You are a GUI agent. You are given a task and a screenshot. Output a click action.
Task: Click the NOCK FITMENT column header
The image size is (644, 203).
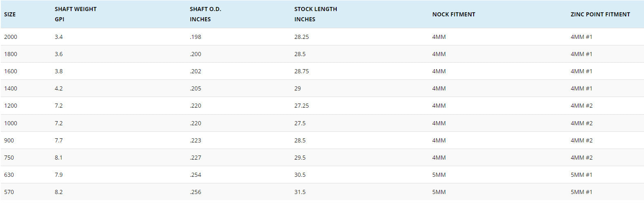454,14
